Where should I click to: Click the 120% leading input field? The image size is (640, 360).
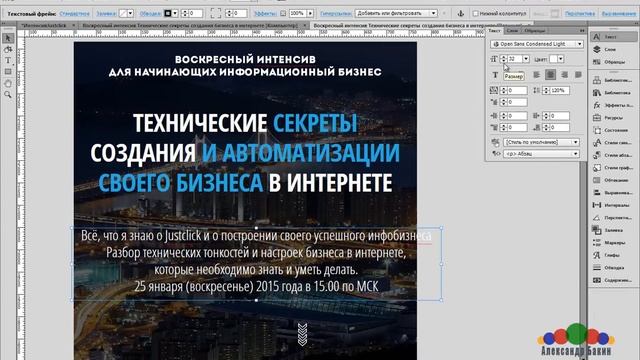[x=559, y=90]
